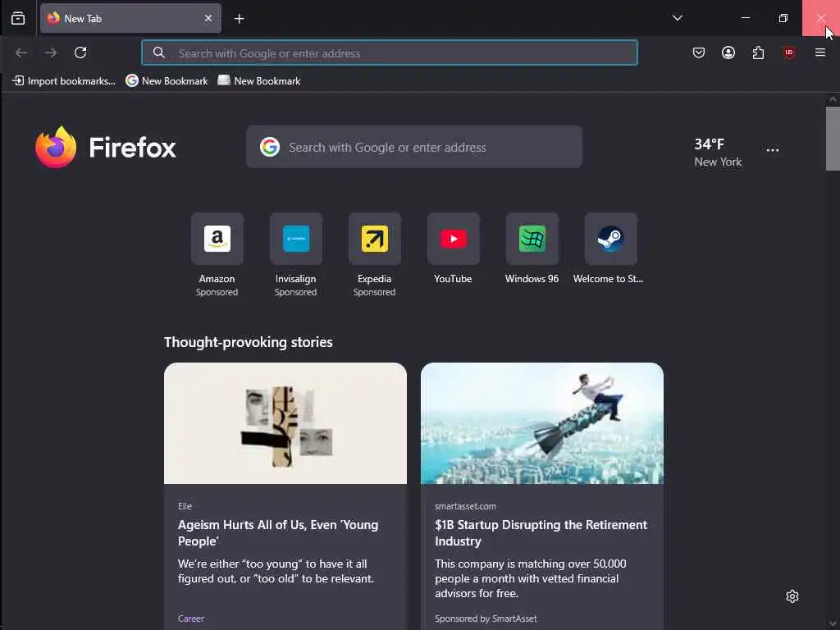Restore down the Firefox window
Screen dimensions: 840x630
click(783, 18)
